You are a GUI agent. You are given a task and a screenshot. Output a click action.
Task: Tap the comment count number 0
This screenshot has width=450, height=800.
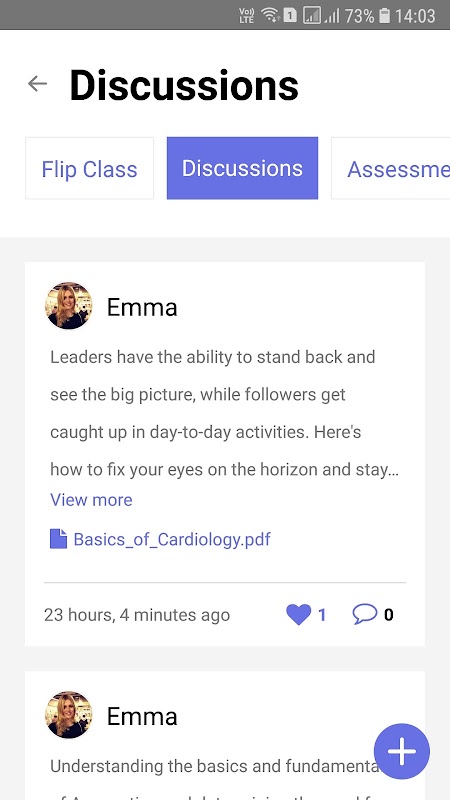[388, 615]
